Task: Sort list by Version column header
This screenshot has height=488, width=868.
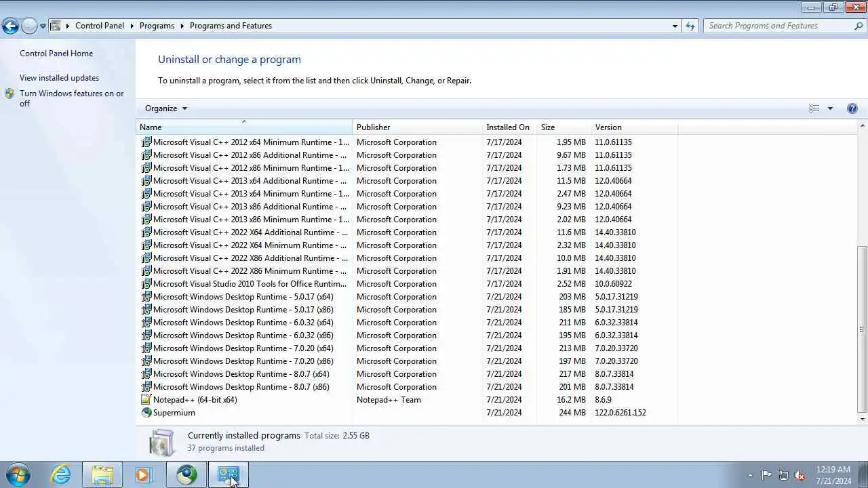Action: pos(634,127)
